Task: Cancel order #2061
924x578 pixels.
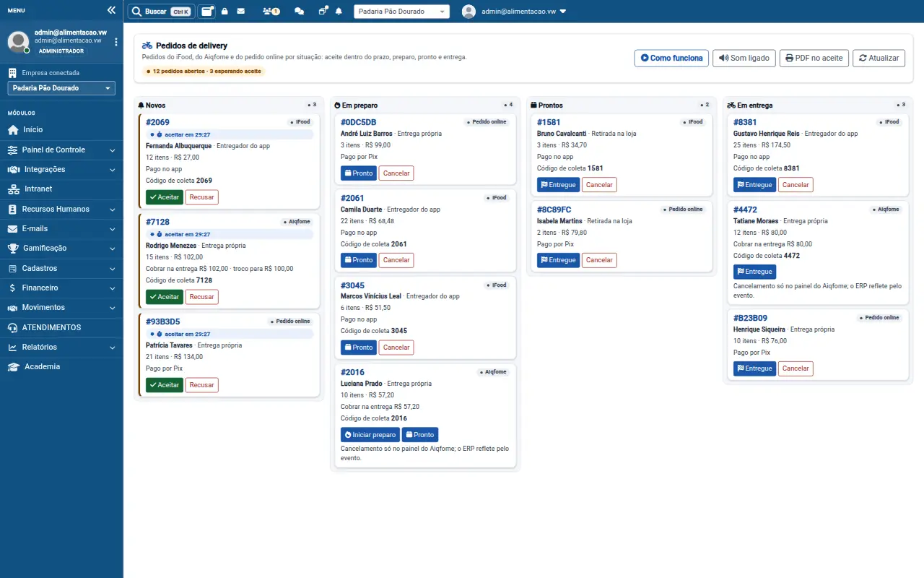Action: (396, 260)
